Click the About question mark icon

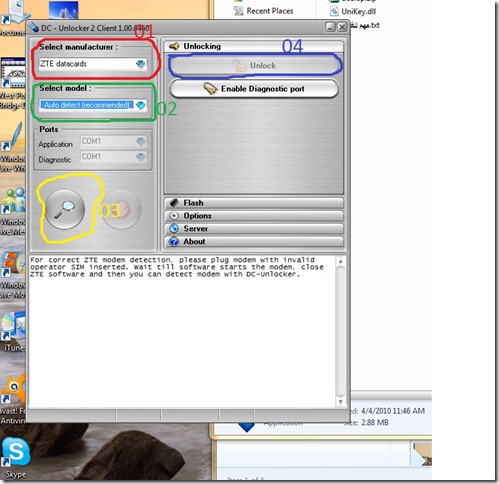coord(174,241)
